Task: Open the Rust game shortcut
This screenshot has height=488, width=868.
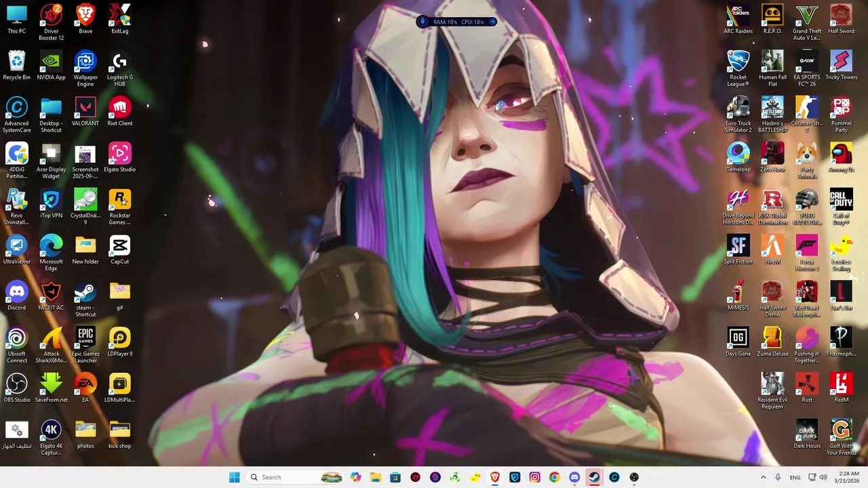Action: pyautogui.click(x=807, y=388)
